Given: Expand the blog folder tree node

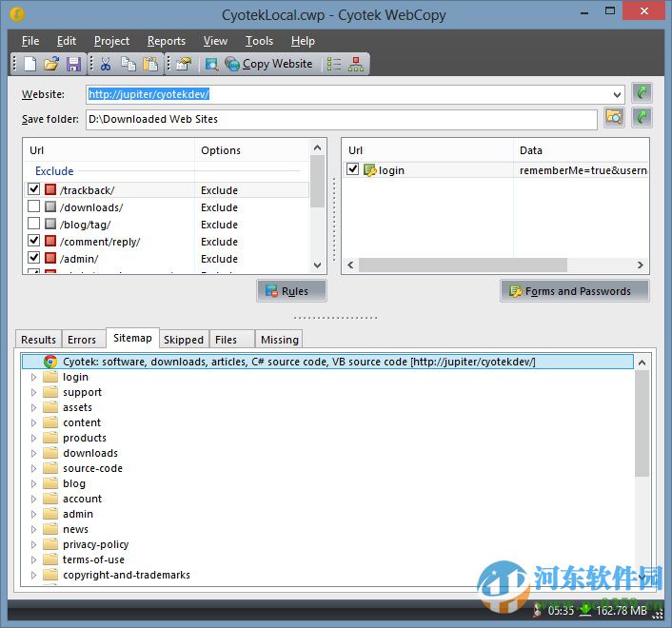Looking at the screenshot, I should point(34,483).
